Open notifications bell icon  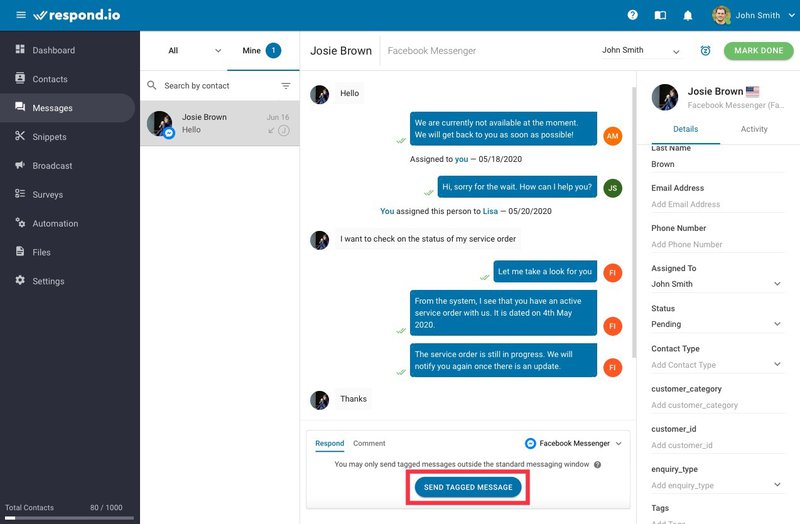[688, 15]
